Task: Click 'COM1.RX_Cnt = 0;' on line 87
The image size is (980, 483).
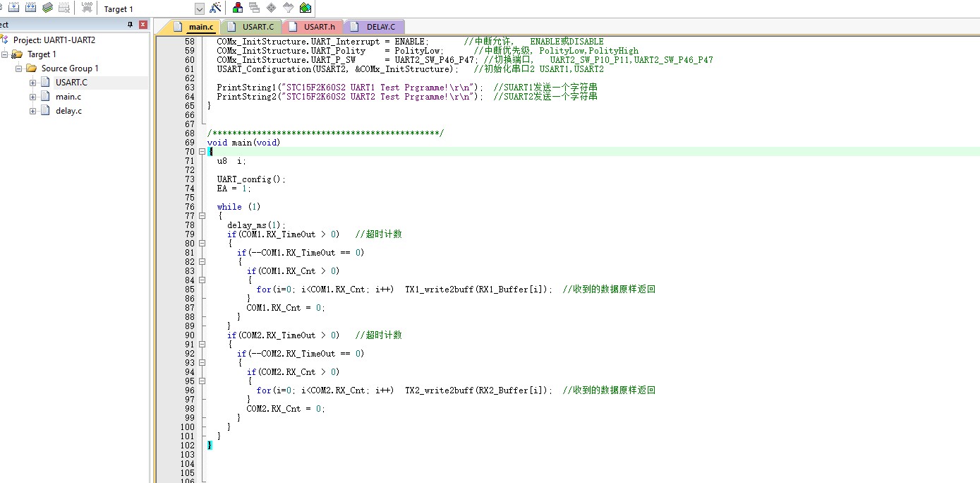Action: (286, 308)
